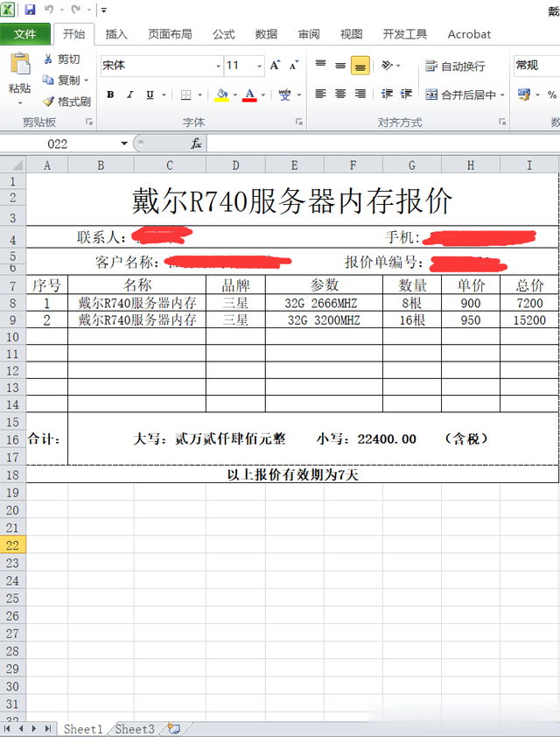Go to last sheet with navigation arrow
This screenshot has width=560, height=737.
[47, 728]
